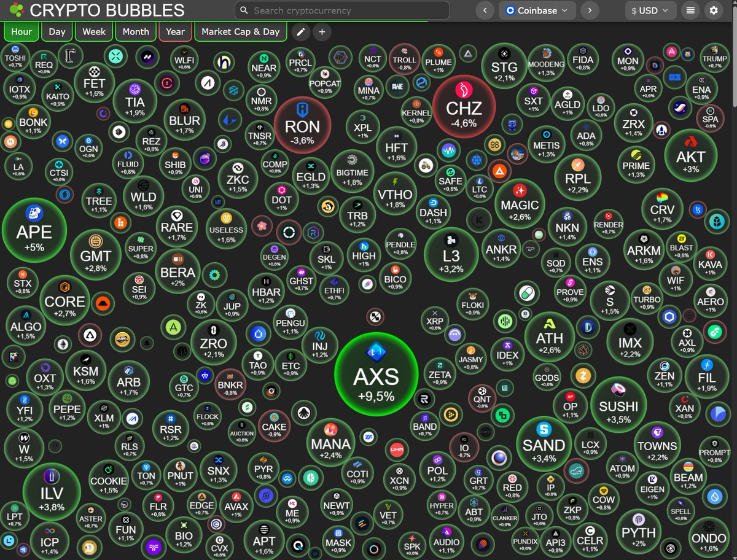The image size is (737, 560).
Task: Open the ZKC bubble
Action: (238, 179)
